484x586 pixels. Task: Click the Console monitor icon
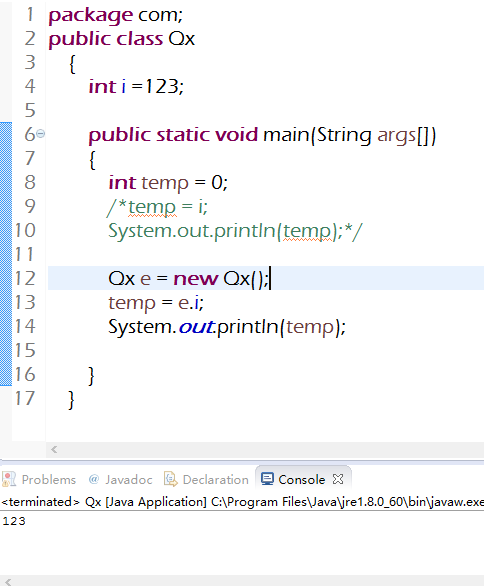(x=267, y=479)
